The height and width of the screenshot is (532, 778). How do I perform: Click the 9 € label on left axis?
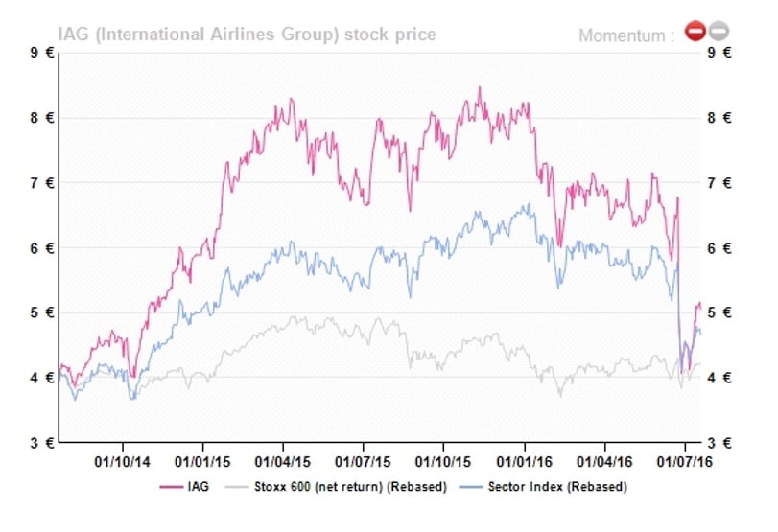(40, 53)
